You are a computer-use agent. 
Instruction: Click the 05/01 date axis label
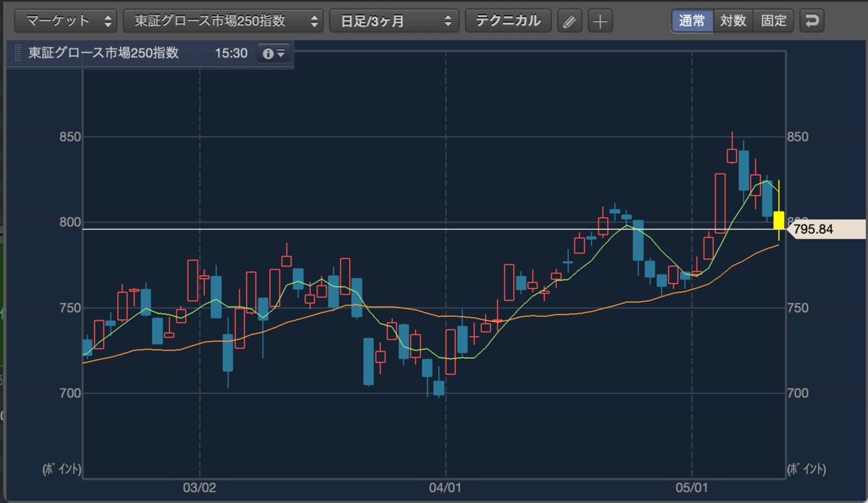692,489
